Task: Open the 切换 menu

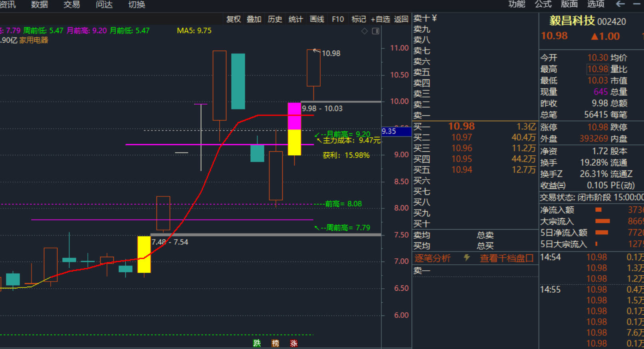Action: click(137, 4)
